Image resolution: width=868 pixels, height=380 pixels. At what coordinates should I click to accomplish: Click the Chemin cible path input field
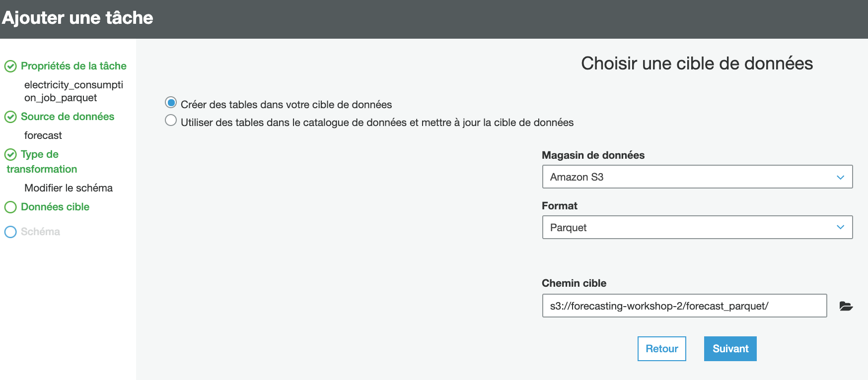tap(684, 306)
